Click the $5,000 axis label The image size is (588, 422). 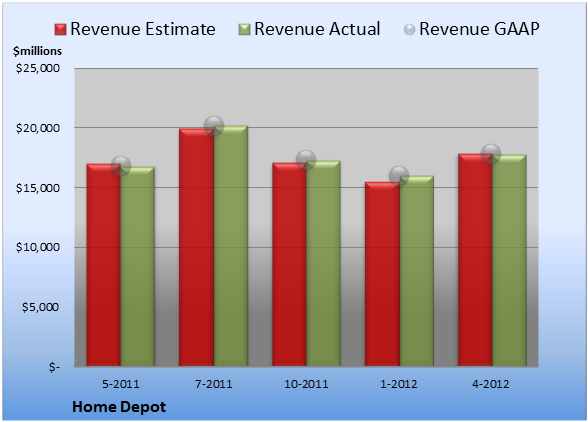pyautogui.click(x=40, y=307)
